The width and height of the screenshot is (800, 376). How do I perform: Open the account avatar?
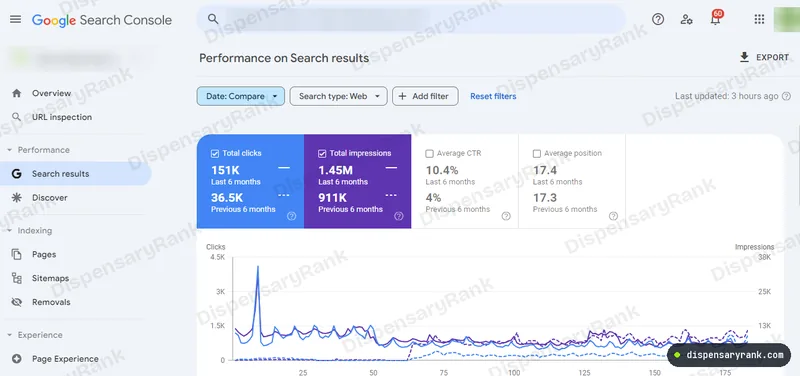[786, 19]
